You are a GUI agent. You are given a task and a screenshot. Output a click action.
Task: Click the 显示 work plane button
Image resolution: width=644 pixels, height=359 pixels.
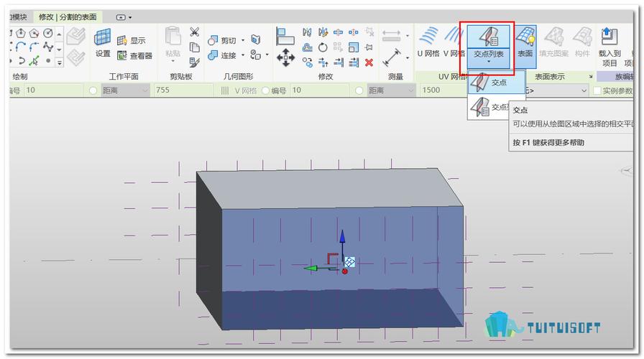point(131,41)
